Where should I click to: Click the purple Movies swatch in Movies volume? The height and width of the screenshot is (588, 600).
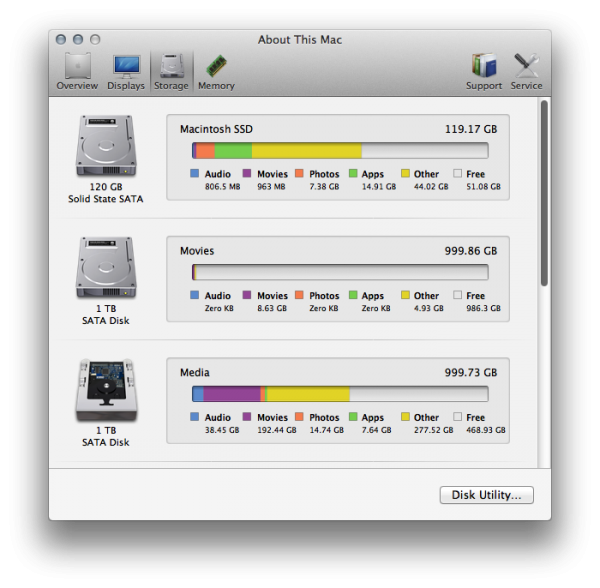[247, 295]
